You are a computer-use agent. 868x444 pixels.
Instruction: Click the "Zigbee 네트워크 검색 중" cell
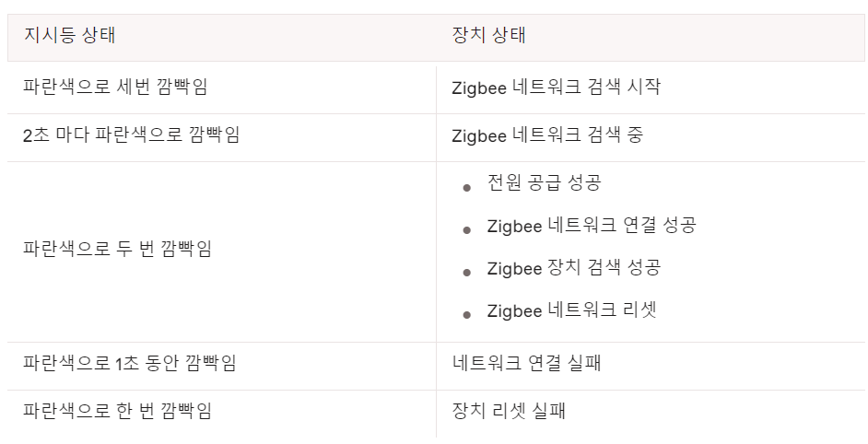click(547, 135)
